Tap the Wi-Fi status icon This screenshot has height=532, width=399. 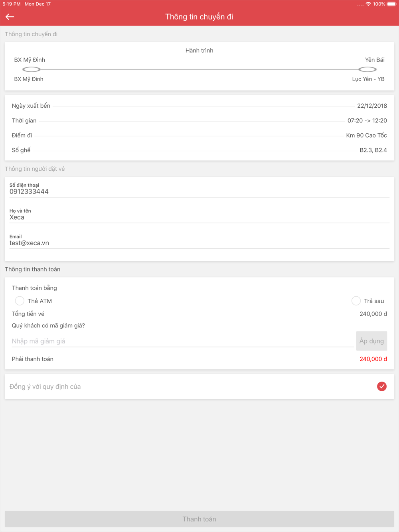tap(368, 4)
